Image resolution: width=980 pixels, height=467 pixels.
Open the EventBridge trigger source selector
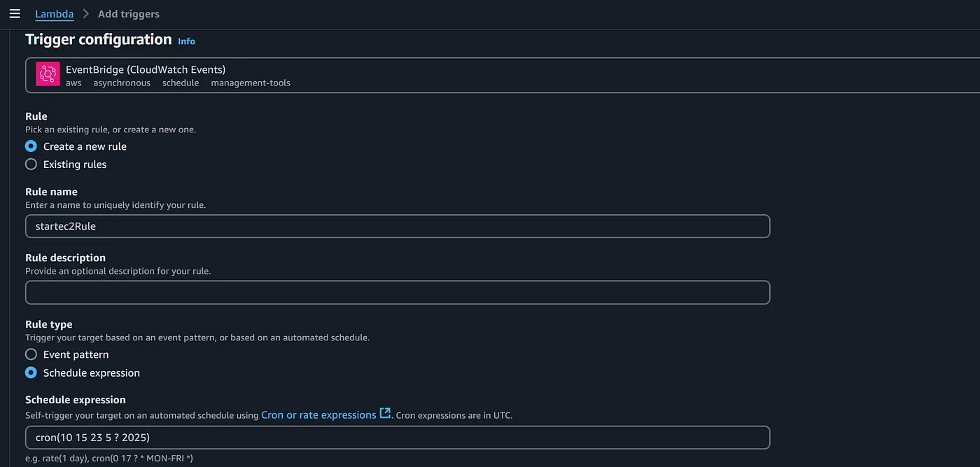pos(503,75)
